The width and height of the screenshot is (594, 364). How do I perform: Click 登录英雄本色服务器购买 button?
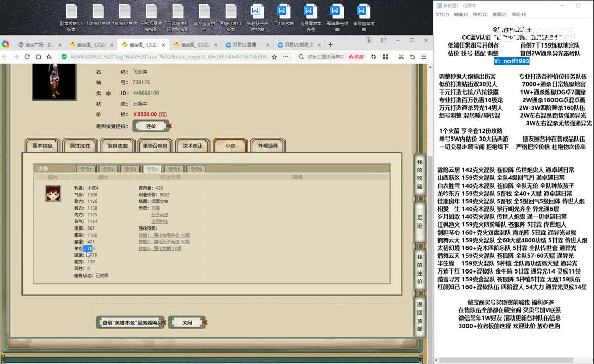tap(130, 323)
